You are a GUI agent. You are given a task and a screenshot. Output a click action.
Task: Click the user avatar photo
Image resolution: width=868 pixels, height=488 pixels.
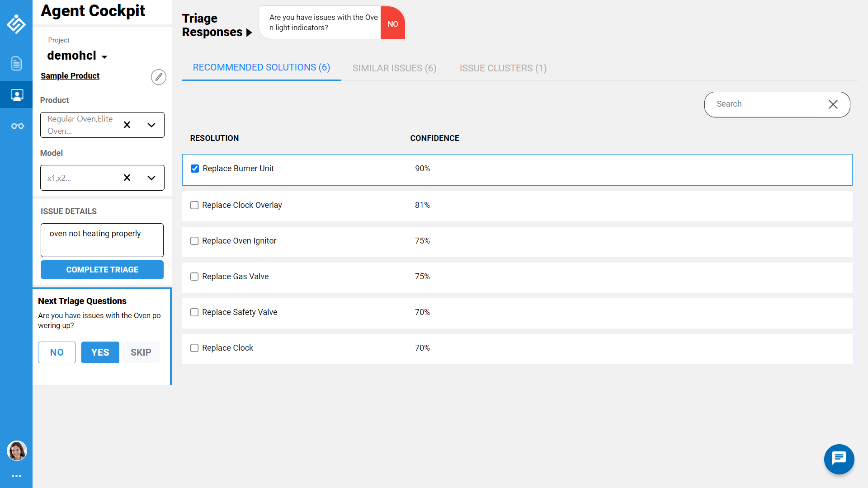(x=17, y=450)
